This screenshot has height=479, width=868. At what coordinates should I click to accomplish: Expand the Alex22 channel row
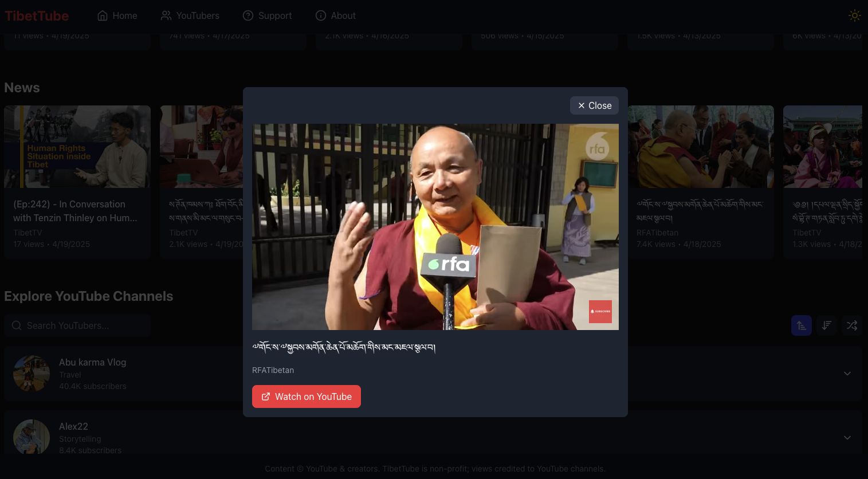(x=847, y=438)
